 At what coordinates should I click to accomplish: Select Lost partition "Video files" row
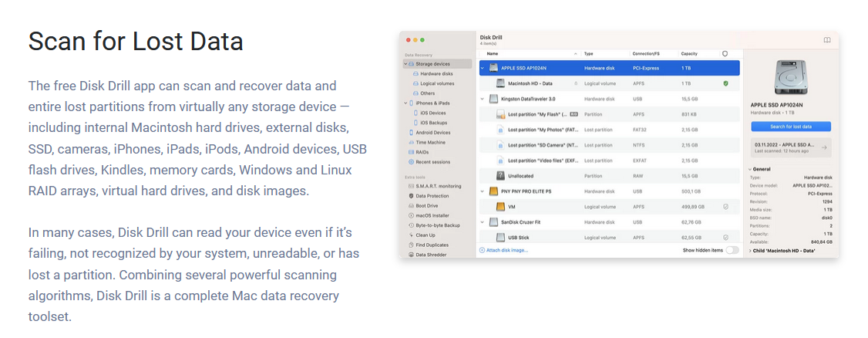[610, 161]
